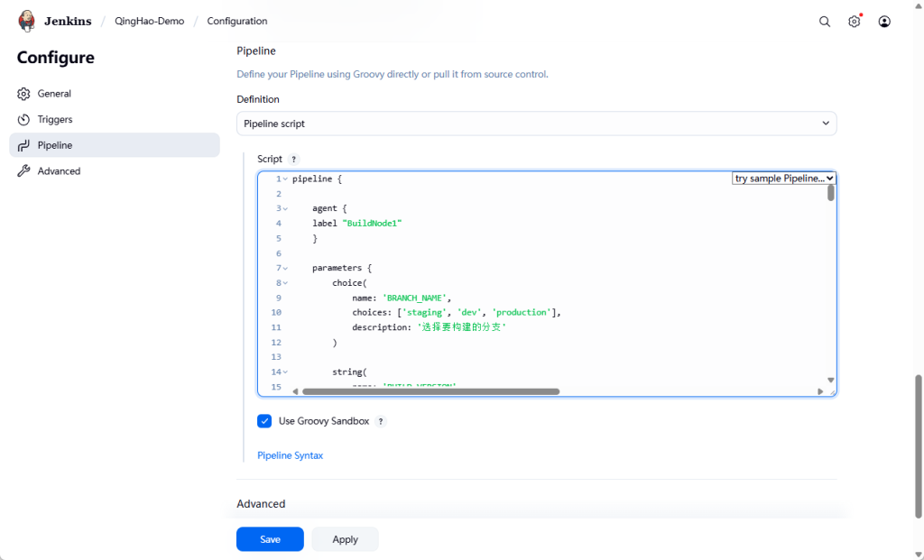Open search with magnifier icon
The image size is (924, 560).
click(824, 22)
